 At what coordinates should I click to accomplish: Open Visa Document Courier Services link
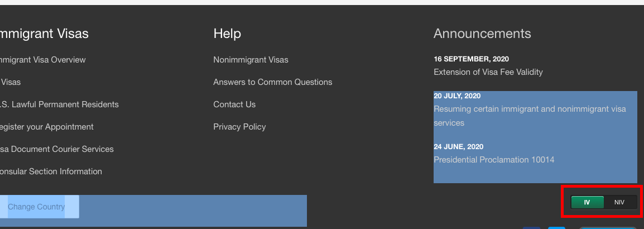(x=56, y=149)
